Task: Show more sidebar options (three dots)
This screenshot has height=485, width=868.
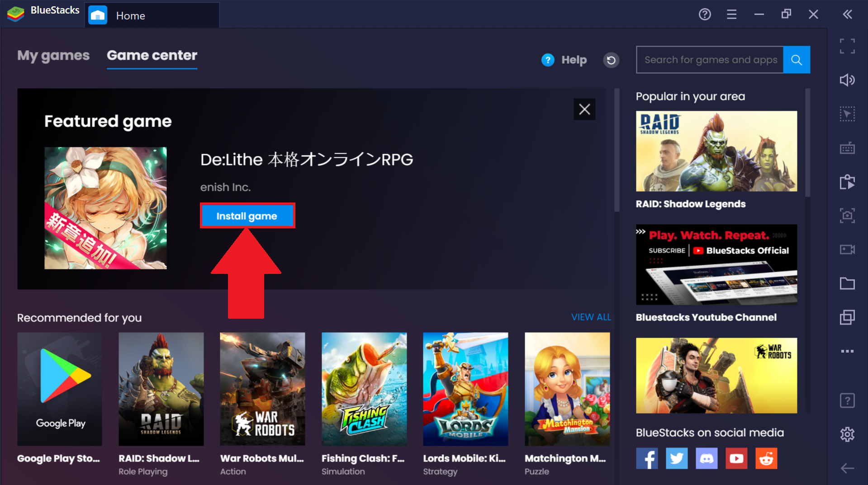Action: [847, 351]
